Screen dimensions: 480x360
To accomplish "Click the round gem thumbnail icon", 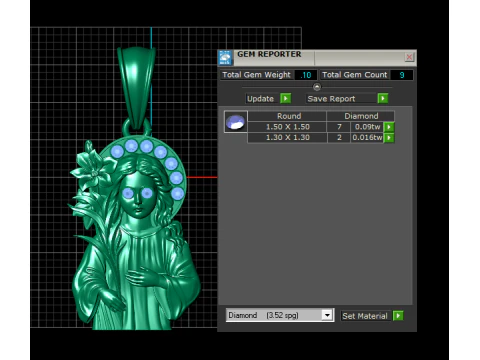I will [236, 122].
